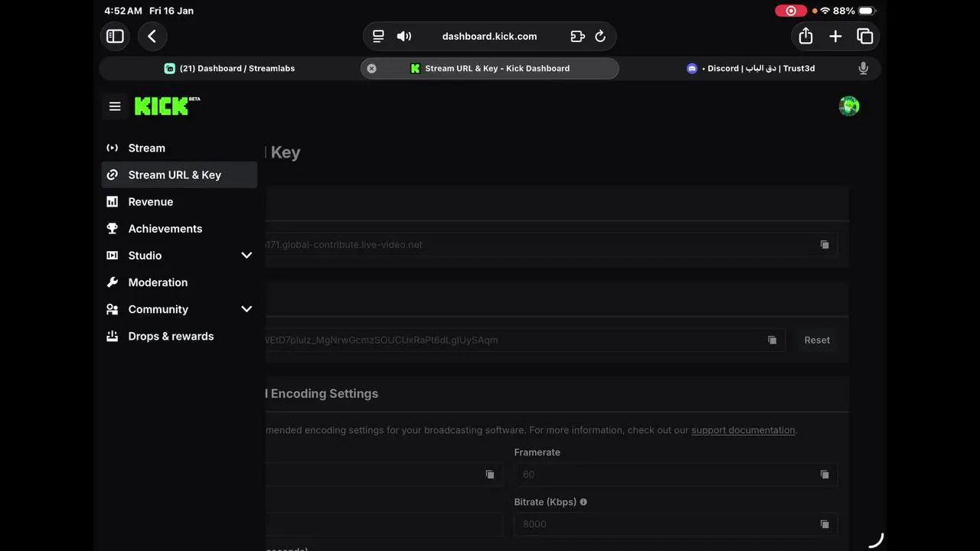Copy the stream URL field
Viewport: 980px width, 551px height.
[x=825, y=245]
